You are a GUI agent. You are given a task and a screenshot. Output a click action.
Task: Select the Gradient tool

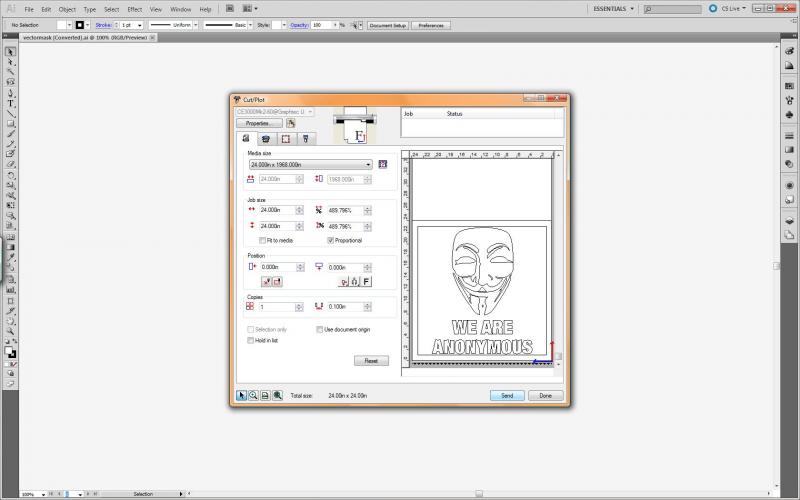(x=10, y=247)
